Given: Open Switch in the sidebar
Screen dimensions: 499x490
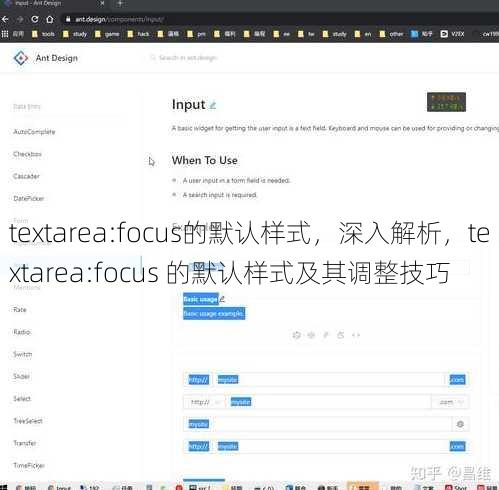Looking at the screenshot, I should (23, 354).
